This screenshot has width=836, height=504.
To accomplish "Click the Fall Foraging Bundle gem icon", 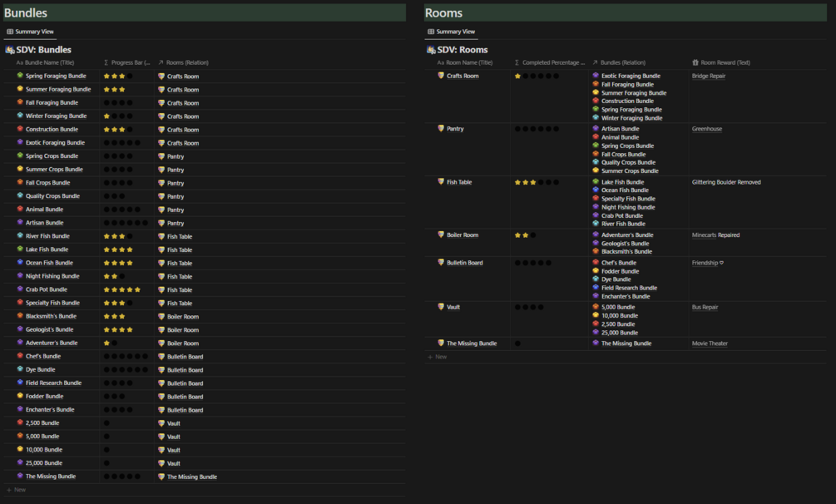I will pos(20,102).
